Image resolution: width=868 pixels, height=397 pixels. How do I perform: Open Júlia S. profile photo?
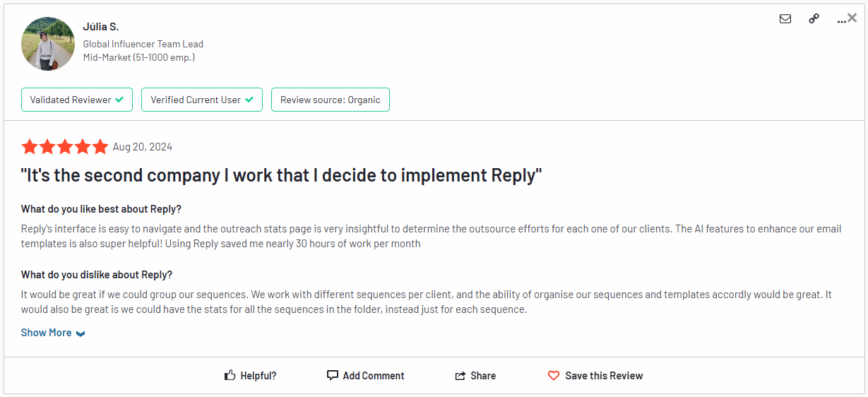pyautogui.click(x=48, y=44)
